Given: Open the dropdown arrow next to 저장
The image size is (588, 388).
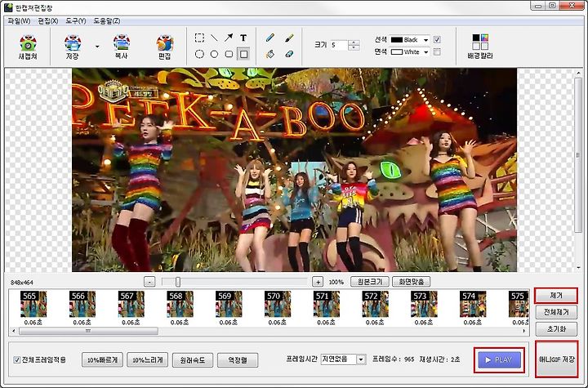Looking at the screenshot, I should (x=97, y=47).
